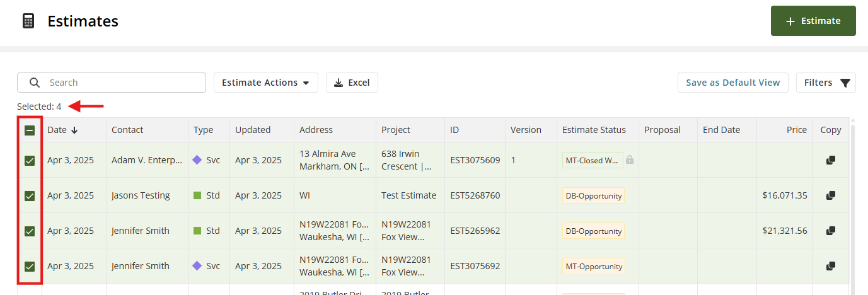The width and height of the screenshot is (868, 295).
Task: Uncheck the Jasons Testing row checkbox
Action: coord(30,196)
